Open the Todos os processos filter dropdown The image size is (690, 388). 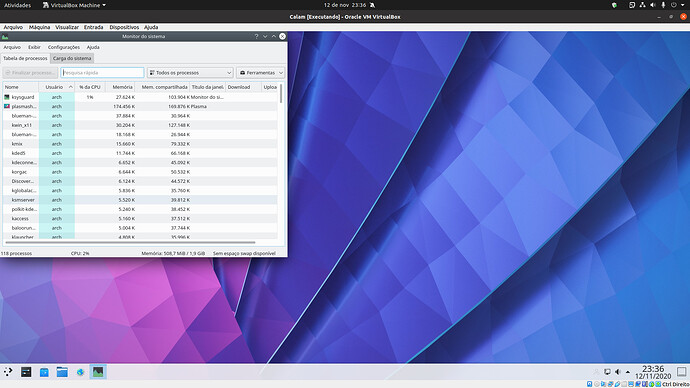tap(190, 73)
